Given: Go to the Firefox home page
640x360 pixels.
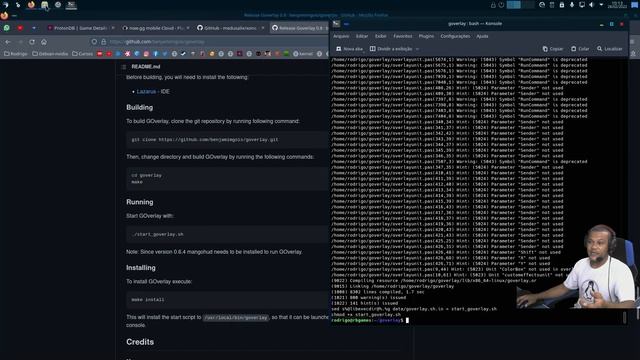Looking at the screenshot, I should (44, 42).
